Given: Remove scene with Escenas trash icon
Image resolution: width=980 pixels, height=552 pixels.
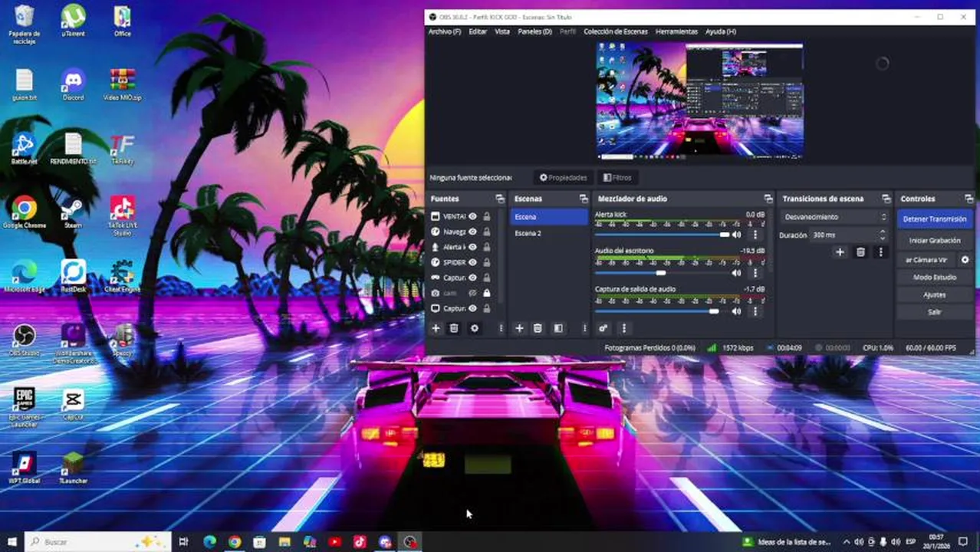Looking at the screenshot, I should pyautogui.click(x=538, y=328).
